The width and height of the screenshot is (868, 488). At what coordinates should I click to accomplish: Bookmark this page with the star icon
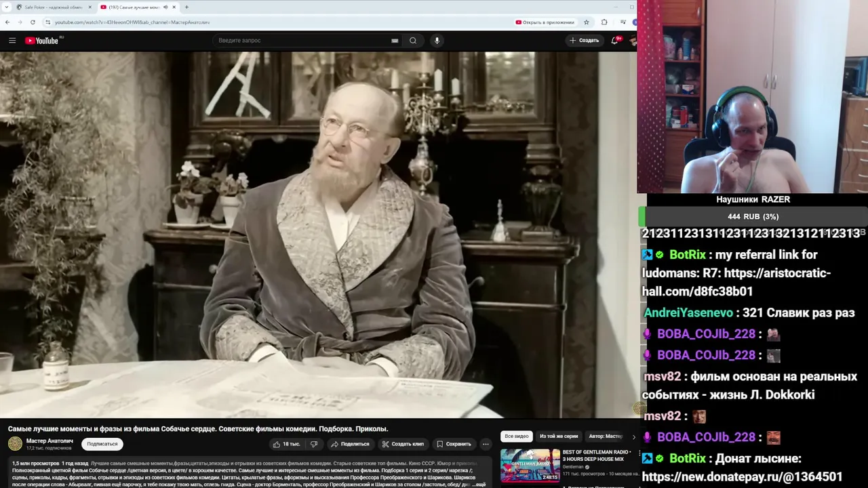[x=587, y=22]
